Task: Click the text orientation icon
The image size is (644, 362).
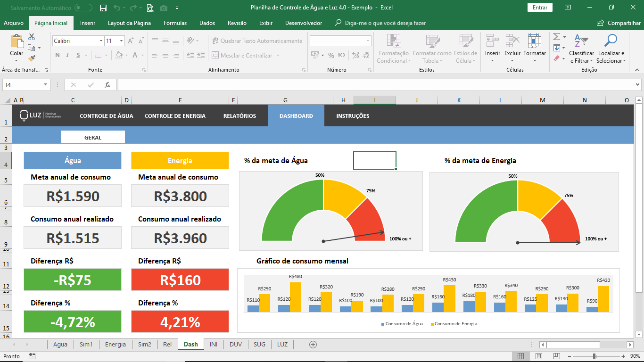Action: [x=190, y=41]
